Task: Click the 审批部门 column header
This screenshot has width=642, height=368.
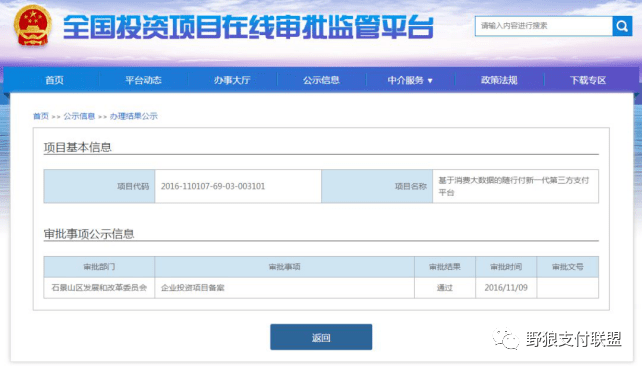Action: (x=99, y=267)
